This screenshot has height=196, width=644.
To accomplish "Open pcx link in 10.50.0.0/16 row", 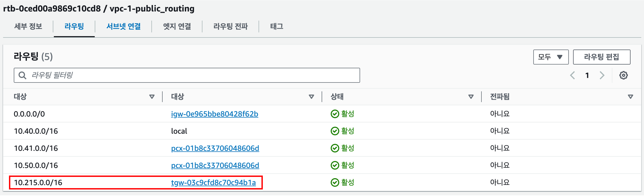I will tap(215, 165).
